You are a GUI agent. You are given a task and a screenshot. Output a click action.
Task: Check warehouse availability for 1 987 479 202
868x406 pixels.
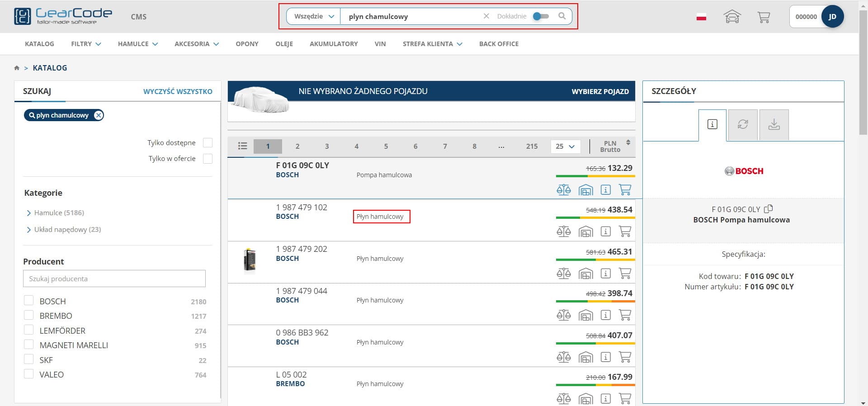pos(585,274)
